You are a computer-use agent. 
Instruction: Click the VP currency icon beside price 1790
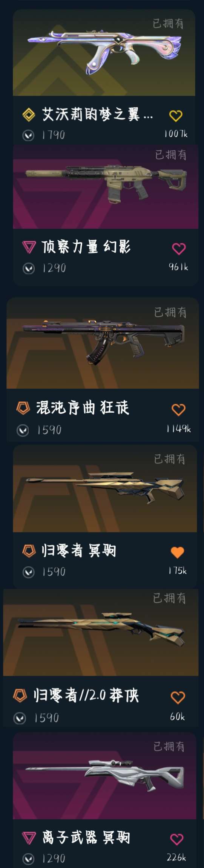[28, 136]
